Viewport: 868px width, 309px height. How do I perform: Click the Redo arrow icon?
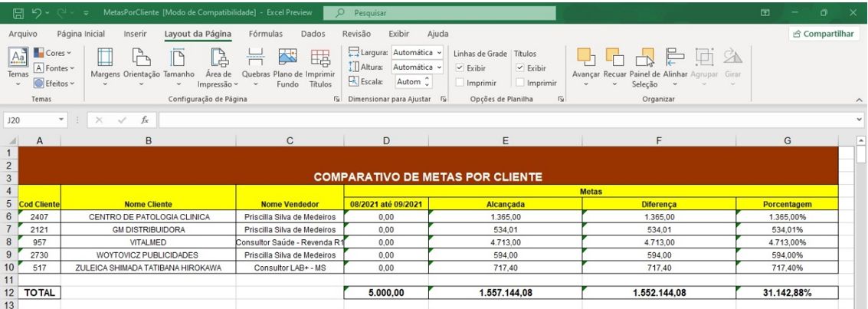coord(62,12)
